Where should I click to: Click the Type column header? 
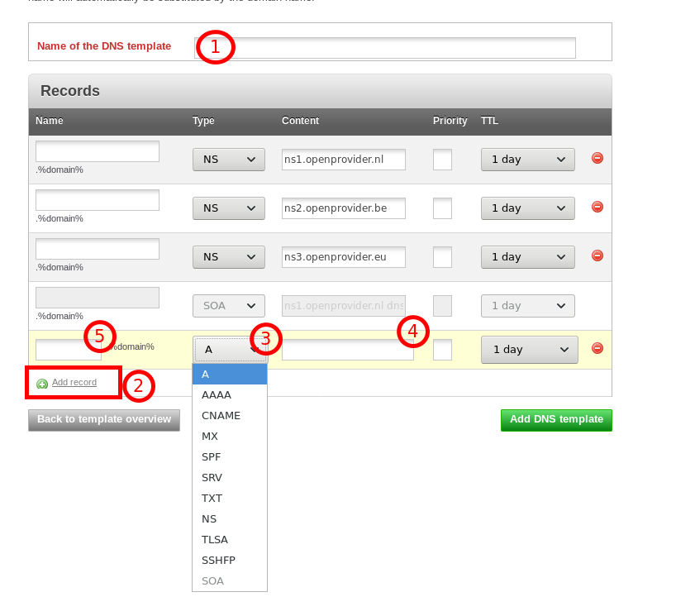click(203, 121)
